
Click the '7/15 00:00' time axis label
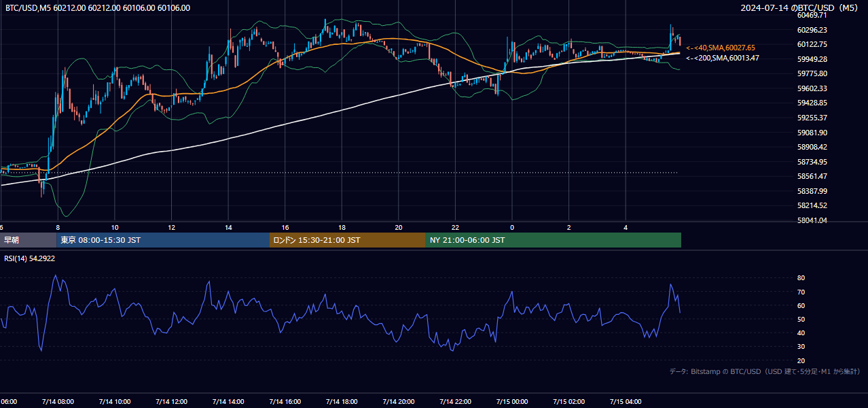click(511, 401)
